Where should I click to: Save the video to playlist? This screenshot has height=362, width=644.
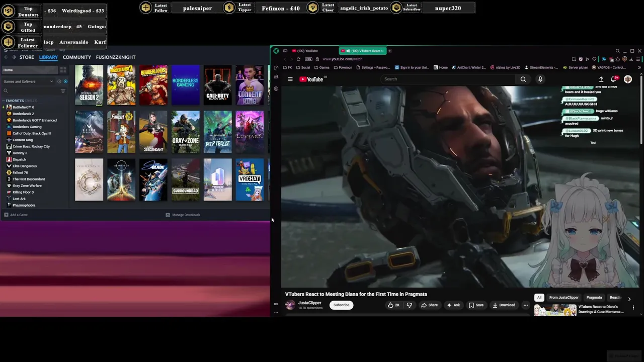[476, 305]
